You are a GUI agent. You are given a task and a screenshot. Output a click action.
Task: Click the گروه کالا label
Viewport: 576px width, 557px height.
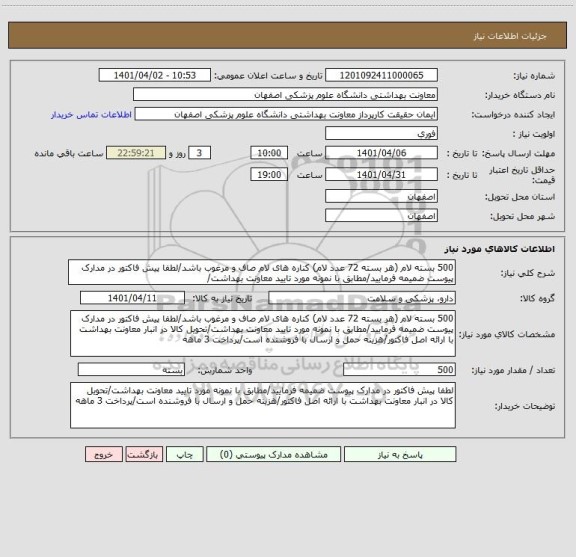point(537,299)
